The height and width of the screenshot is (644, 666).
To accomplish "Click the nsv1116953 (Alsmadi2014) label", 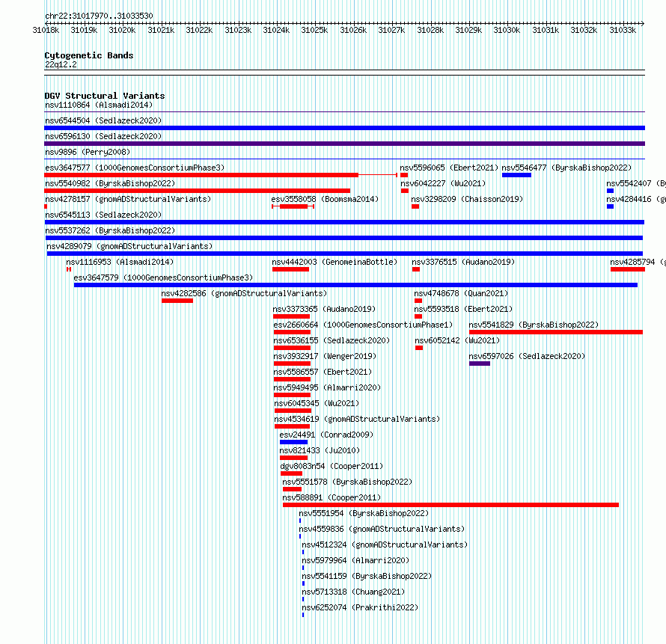I will pyautogui.click(x=120, y=262).
